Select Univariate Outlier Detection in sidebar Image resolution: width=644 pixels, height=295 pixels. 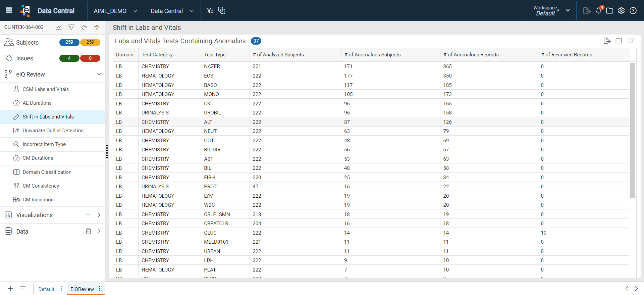tap(53, 131)
